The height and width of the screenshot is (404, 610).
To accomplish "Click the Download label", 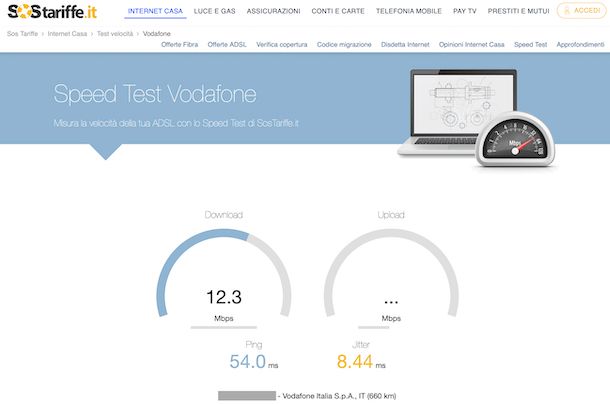I will (x=224, y=215).
